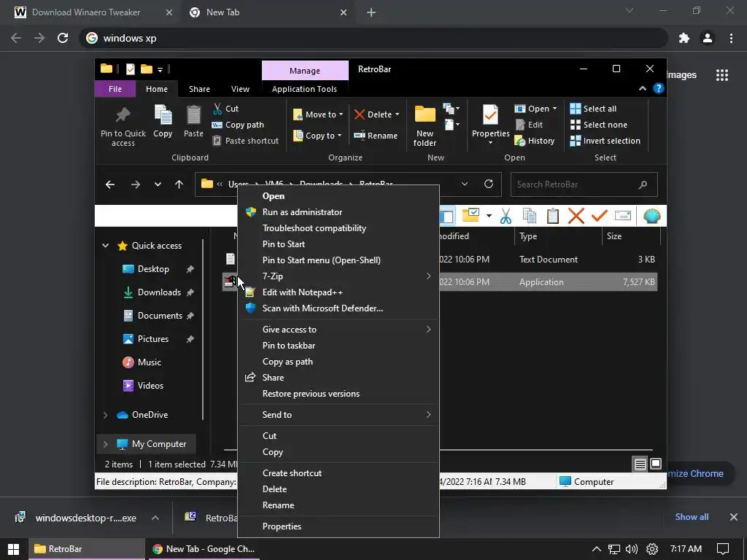Open the File ribbon tab
Image resolution: width=747 pixels, height=560 pixels.
pos(115,89)
